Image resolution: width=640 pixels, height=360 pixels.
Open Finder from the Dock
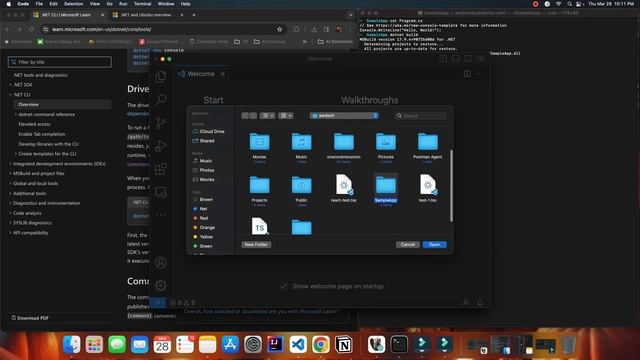(x=72, y=344)
